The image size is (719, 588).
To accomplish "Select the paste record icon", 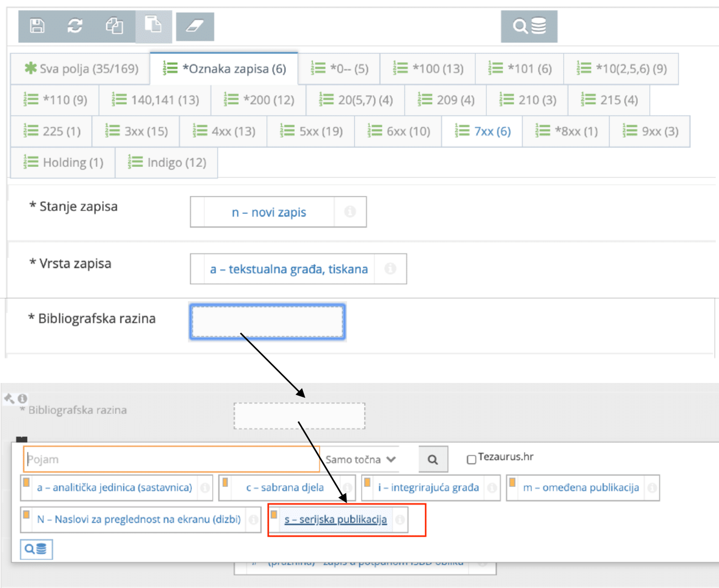I will coord(154,25).
